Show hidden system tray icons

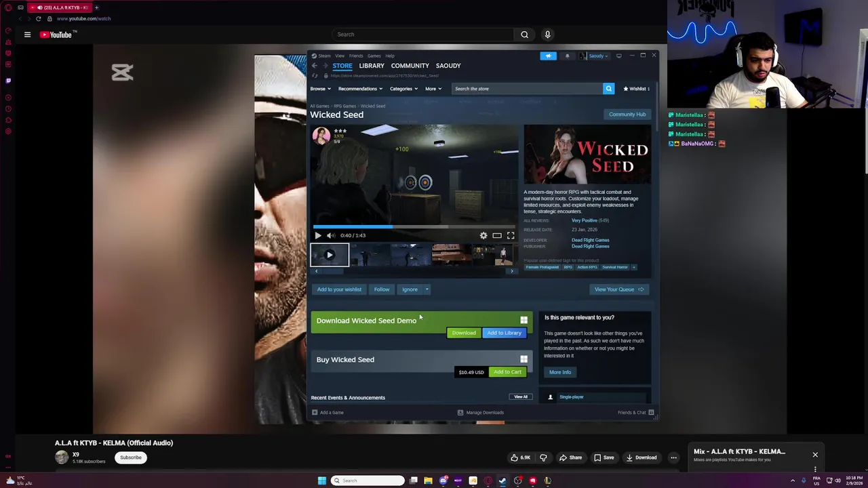coord(793,481)
